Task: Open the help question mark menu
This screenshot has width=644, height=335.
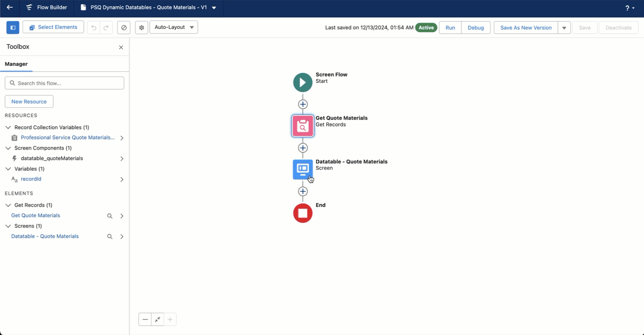Action: click(630, 8)
